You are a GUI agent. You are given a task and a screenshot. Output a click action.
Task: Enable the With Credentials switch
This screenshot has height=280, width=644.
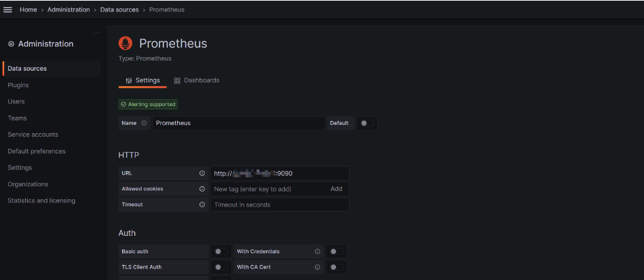click(334, 251)
